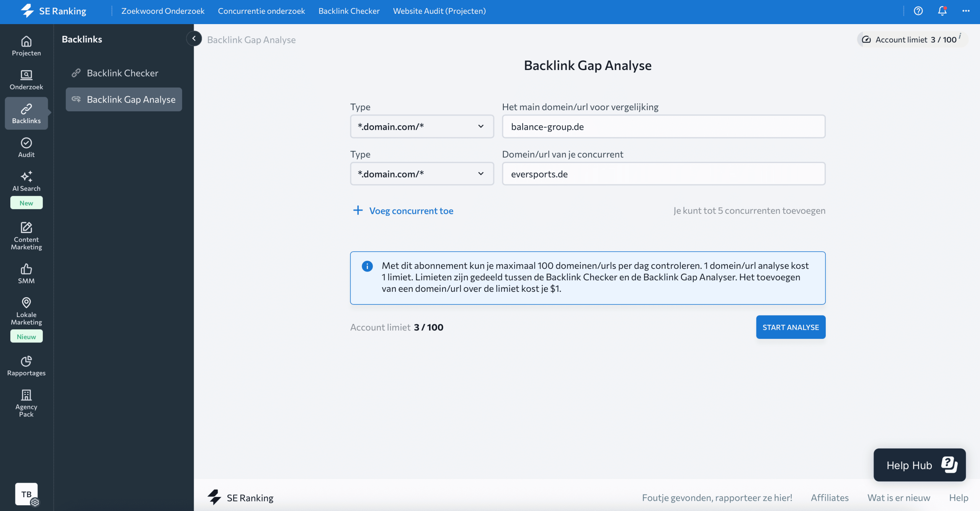Viewport: 980px width, 511px height.
Task: Open Type dropdown for main domain
Action: point(422,126)
